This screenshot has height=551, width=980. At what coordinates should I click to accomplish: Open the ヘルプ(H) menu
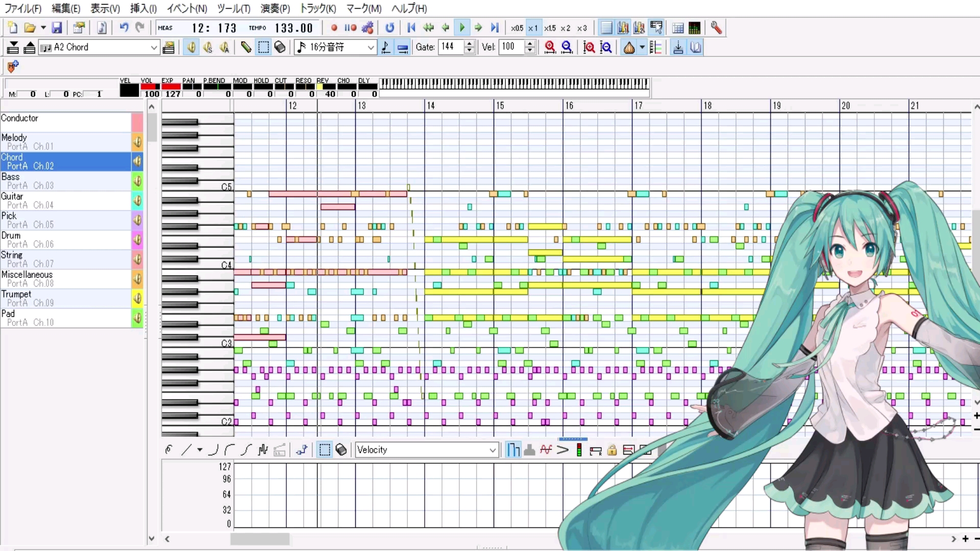click(x=409, y=9)
